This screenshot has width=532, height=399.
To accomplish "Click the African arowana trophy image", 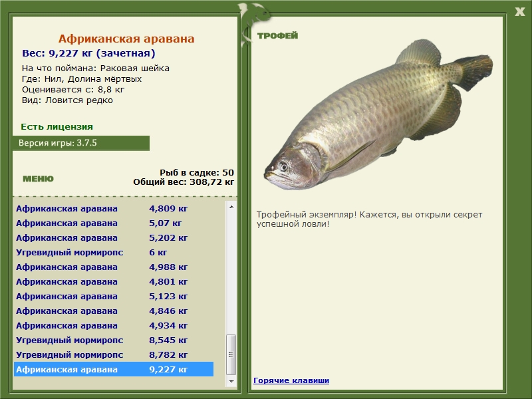I will click(378, 114).
